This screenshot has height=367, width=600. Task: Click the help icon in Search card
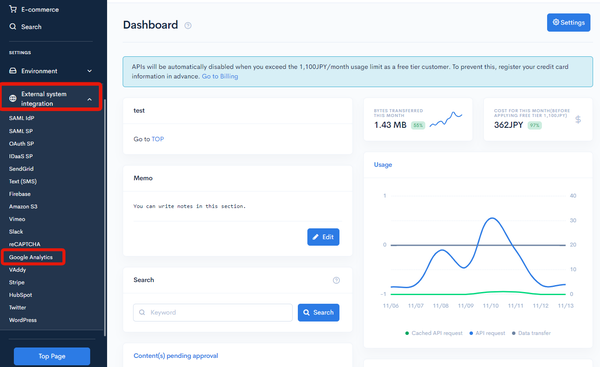pos(336,280)
